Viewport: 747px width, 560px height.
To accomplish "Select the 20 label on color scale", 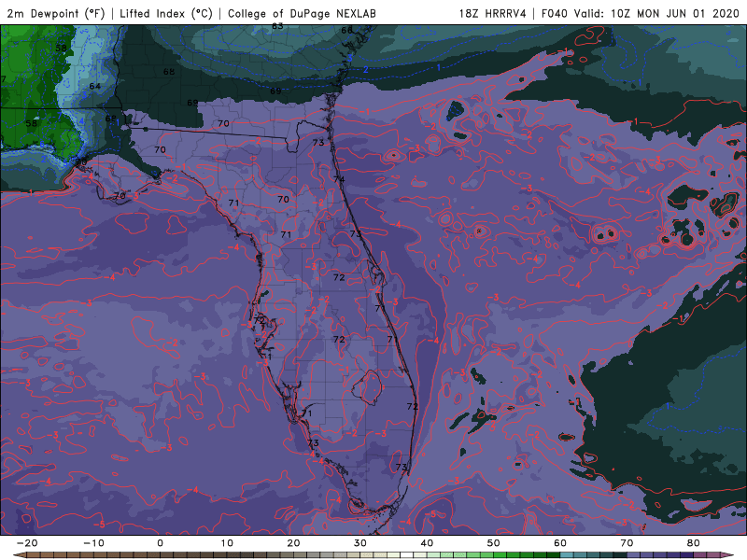I will pos(293,543).
